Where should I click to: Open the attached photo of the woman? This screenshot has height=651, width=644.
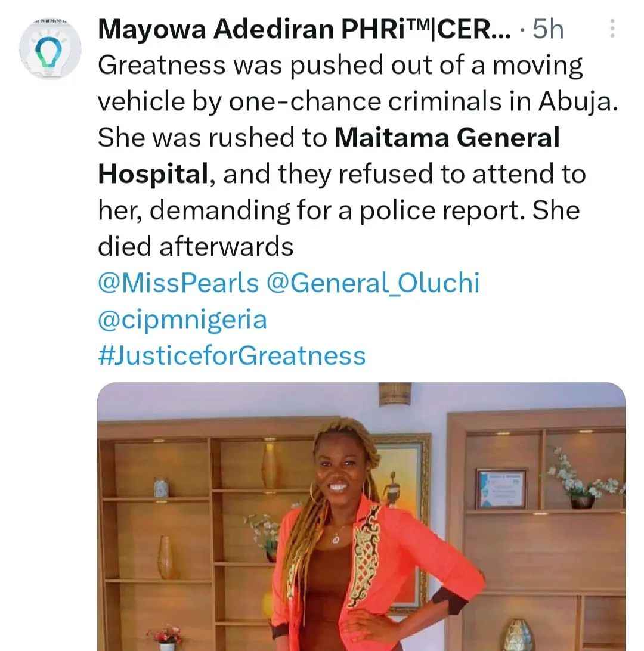(x=361, y=516)
